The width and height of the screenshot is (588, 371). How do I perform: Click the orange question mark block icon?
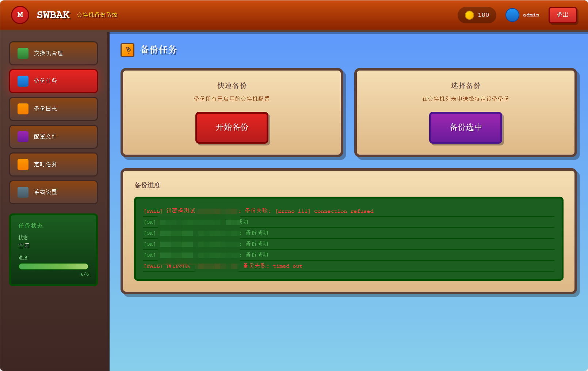pos(127,50)
